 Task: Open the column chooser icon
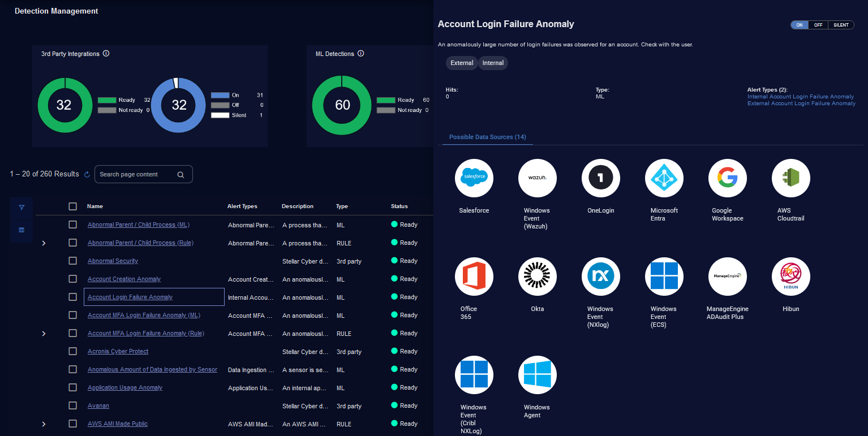click(22, 230)
